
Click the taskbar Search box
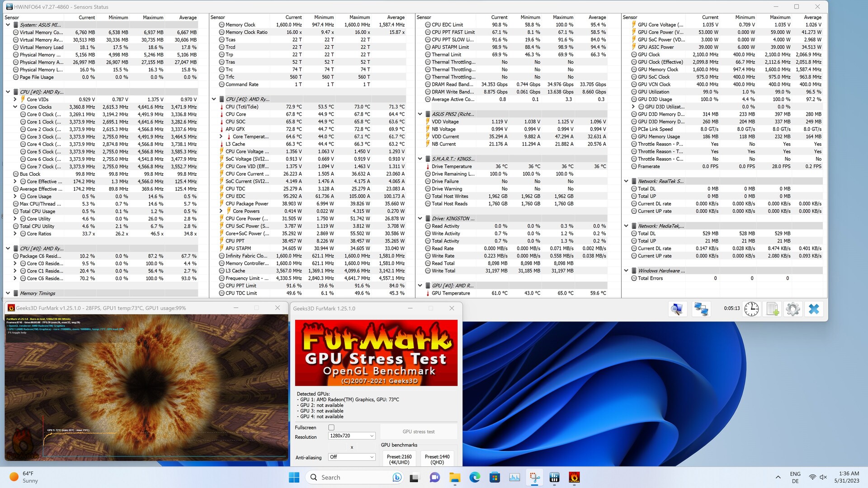click(x=355, y=477)
